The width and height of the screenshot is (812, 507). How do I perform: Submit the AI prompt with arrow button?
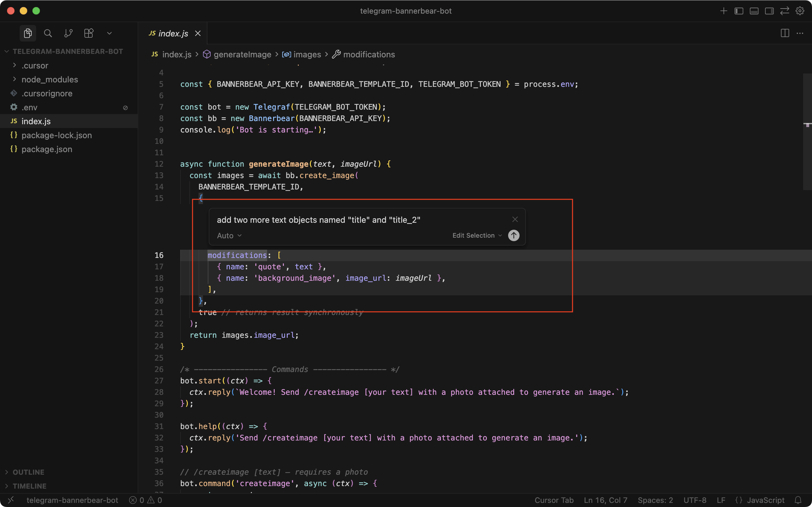514,235
